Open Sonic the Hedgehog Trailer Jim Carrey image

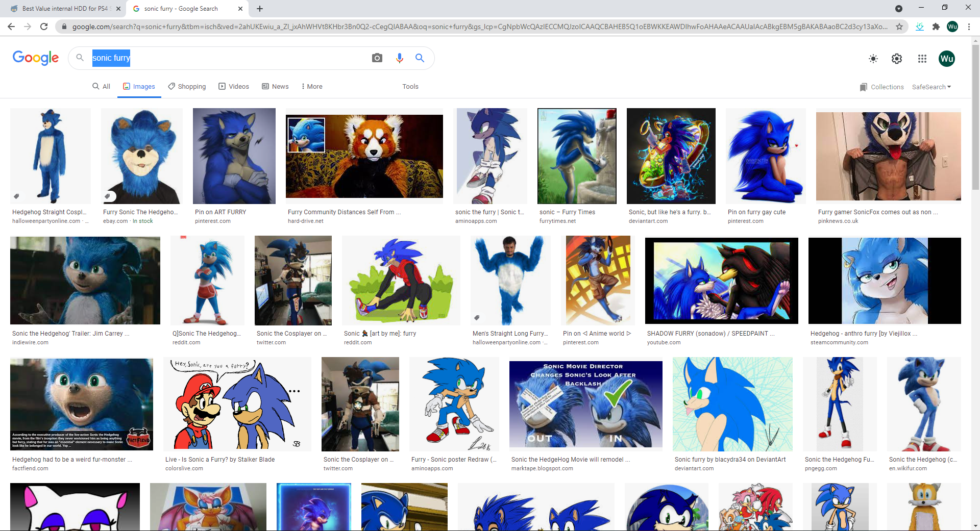tap(85, 281)
